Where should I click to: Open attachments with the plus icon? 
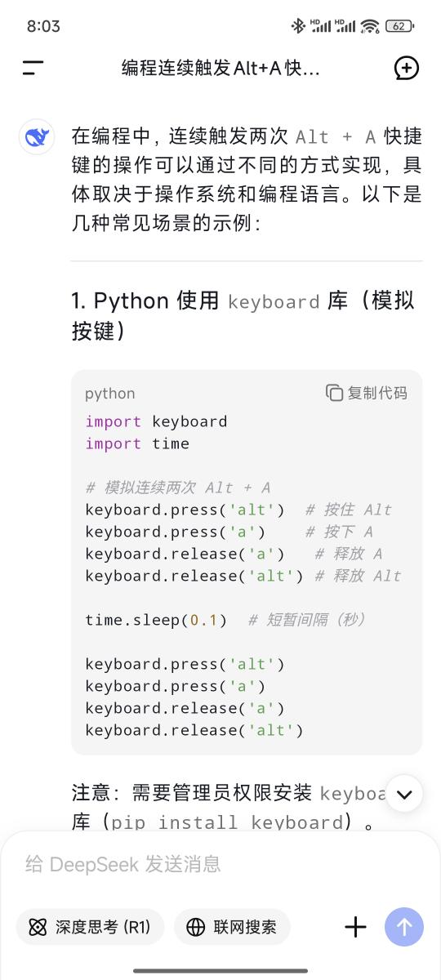point(355,927)
